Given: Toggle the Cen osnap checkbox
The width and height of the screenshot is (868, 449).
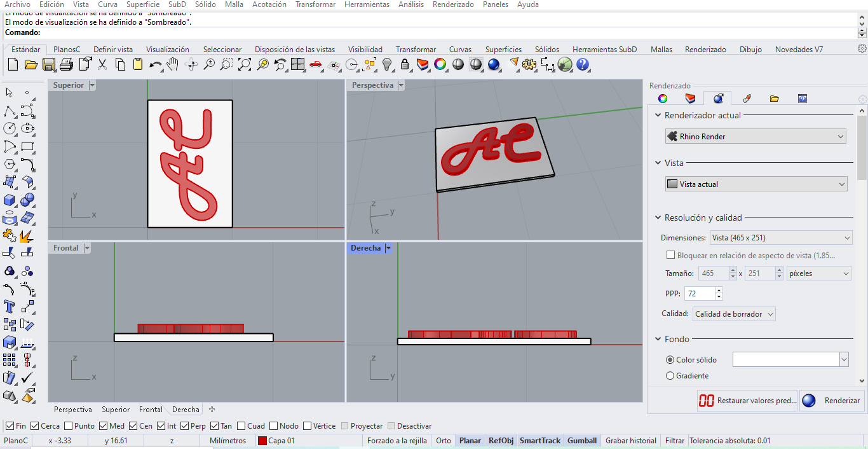Looking at the screenshot, I should tap(133, 426).
